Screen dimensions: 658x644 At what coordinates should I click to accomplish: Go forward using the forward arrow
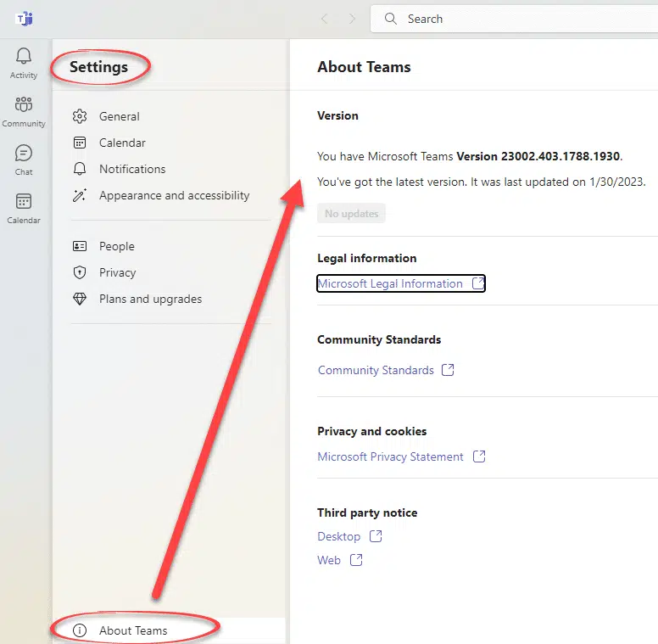[x=352, y=19]
